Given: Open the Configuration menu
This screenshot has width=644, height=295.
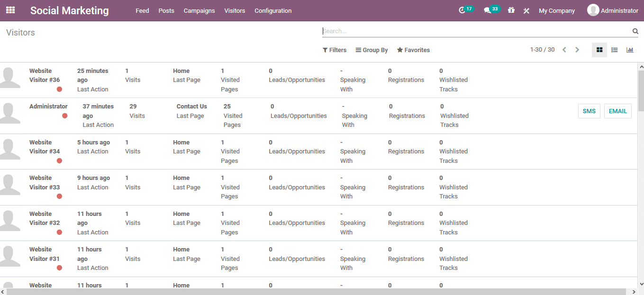Looking at the screenshot, I should click(x=273, y=10).
